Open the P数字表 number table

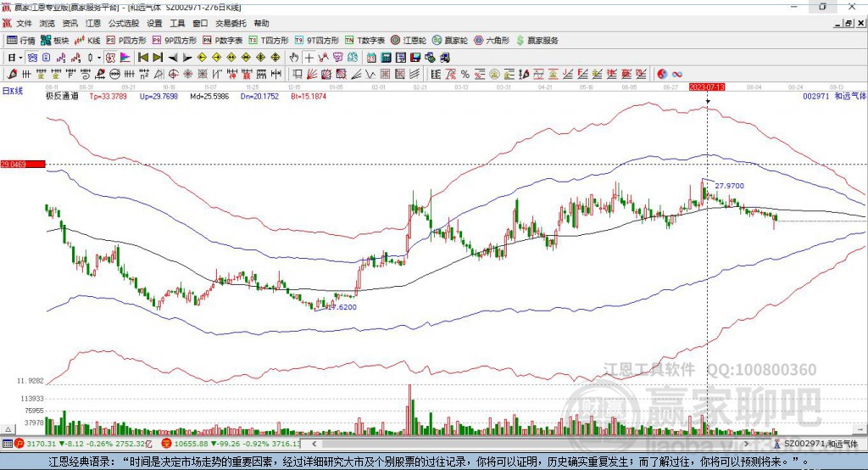223,41
